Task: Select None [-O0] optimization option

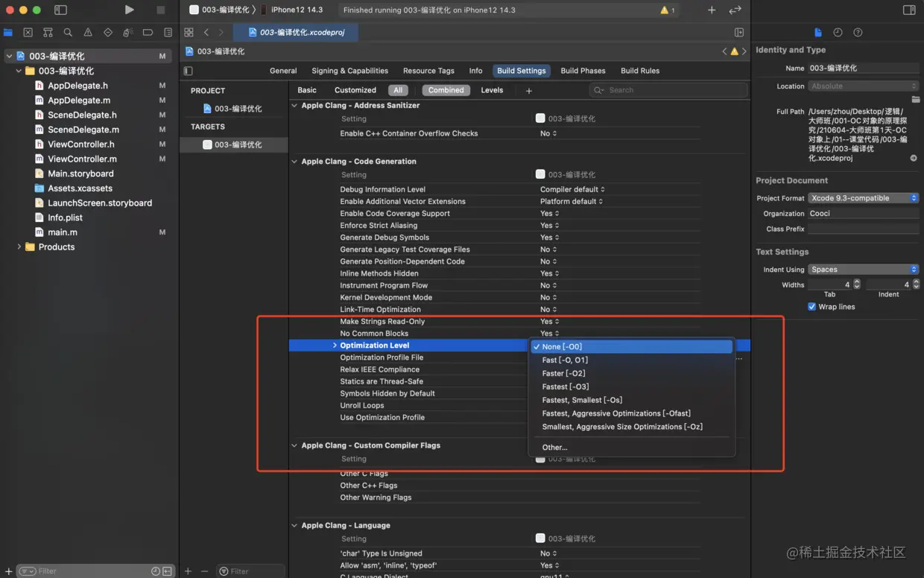Action: click(x=631, y=346)
